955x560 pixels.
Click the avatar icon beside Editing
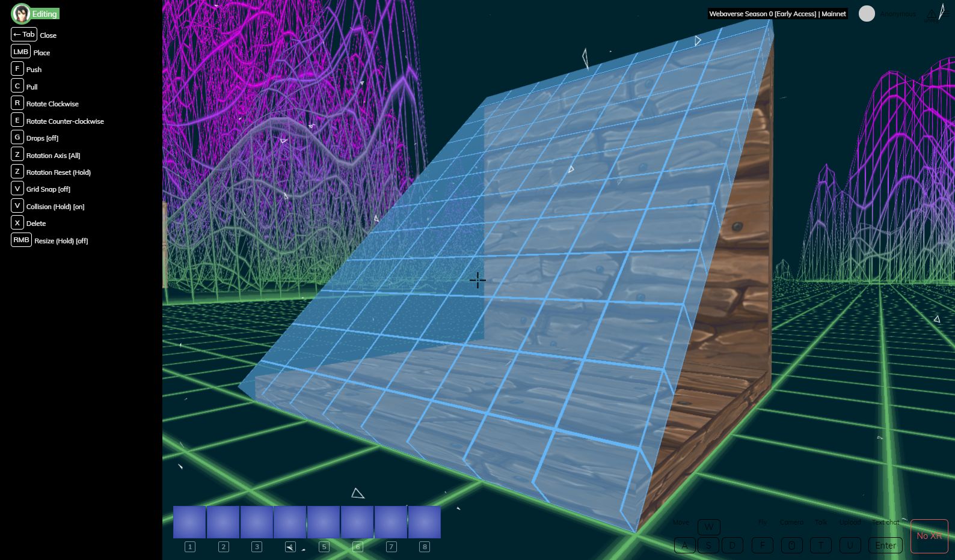coord(22,13)
